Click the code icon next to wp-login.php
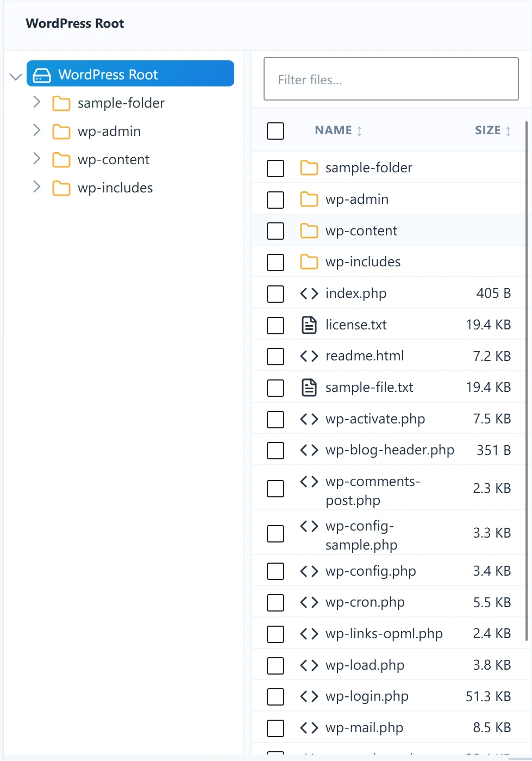This screenshot has height=761, width=532. 309,696
